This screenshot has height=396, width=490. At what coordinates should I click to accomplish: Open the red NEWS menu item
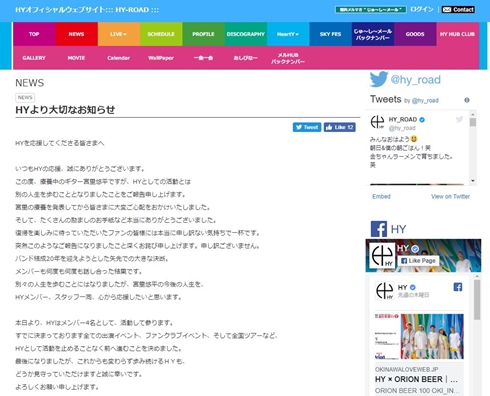pyautogui.click(x=76, y=34)
